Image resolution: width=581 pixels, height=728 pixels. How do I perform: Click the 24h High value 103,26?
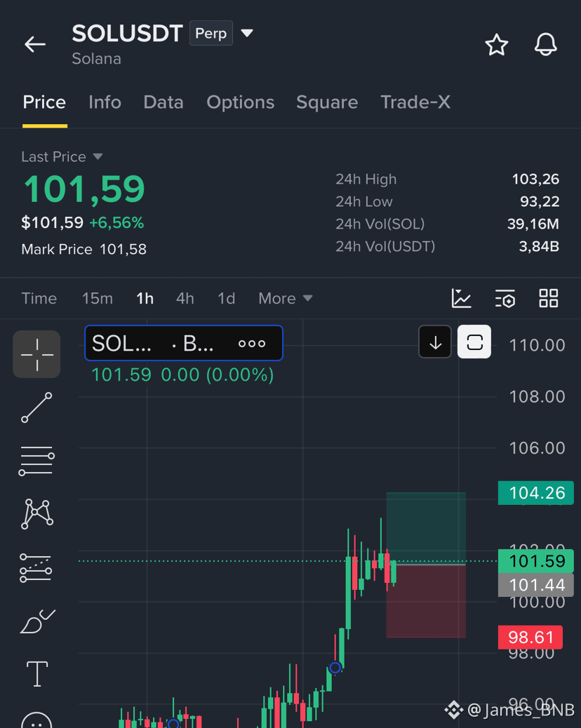click(x=535, y=180)
